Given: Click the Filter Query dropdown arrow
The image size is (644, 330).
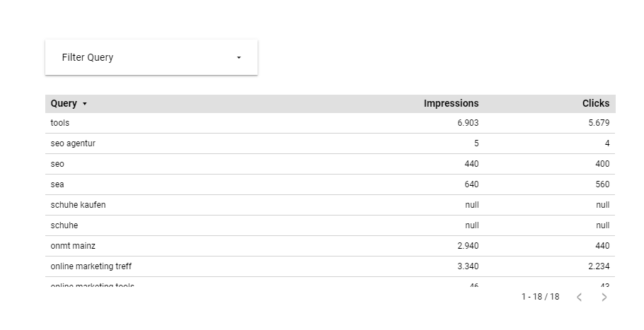Looking at the screenshot, I should [238, 58].
